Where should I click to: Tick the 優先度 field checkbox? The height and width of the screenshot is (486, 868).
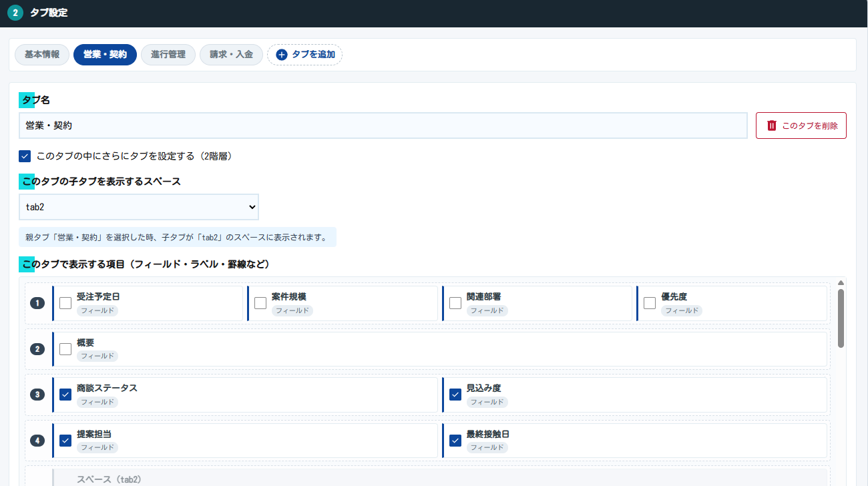tap(650, 303)
